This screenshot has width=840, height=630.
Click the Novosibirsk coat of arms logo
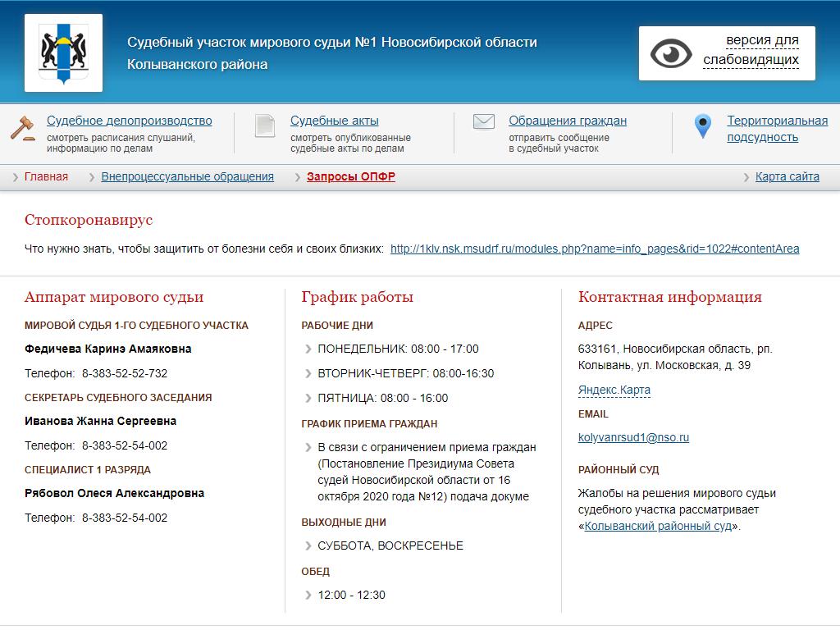63,52
